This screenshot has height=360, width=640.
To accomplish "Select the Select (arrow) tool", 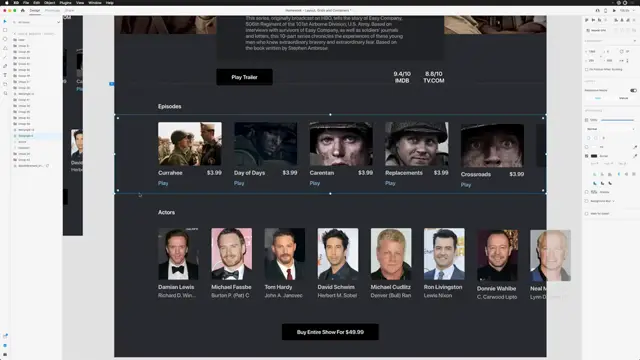I will (5, 21).
